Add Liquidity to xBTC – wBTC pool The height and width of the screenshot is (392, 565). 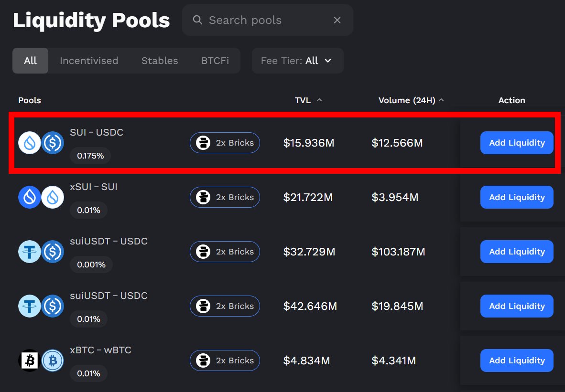[x=517, y=360]
